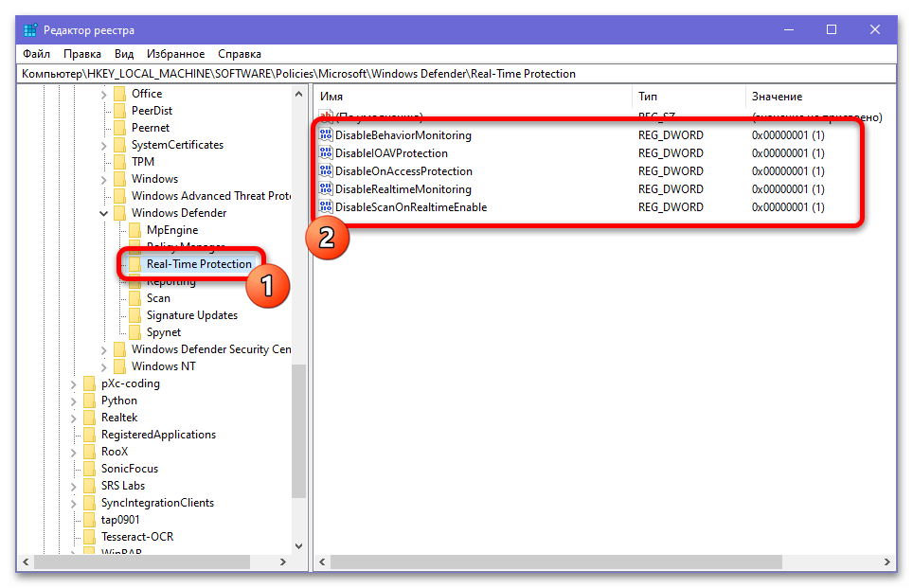
Task: Expand the SystemCertificates key
Action: pyautogui.click(x=103, y=146)
